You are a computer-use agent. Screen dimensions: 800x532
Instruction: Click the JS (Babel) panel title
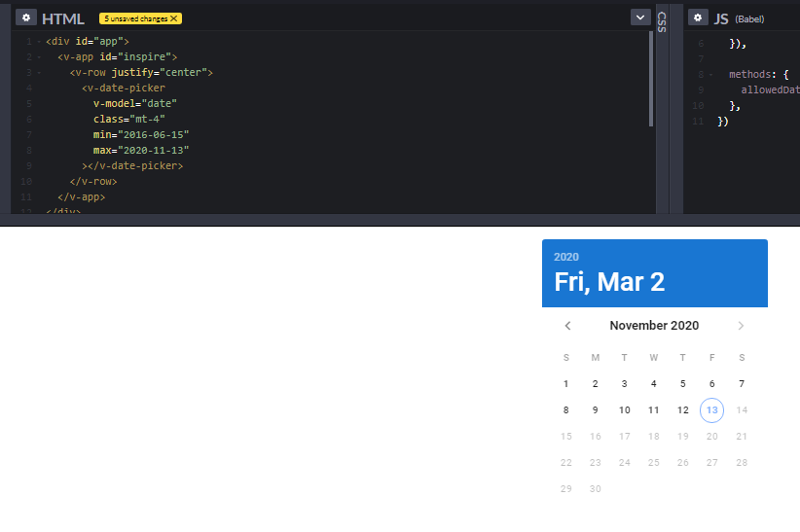pyautogui.click(x=739, y=18)
